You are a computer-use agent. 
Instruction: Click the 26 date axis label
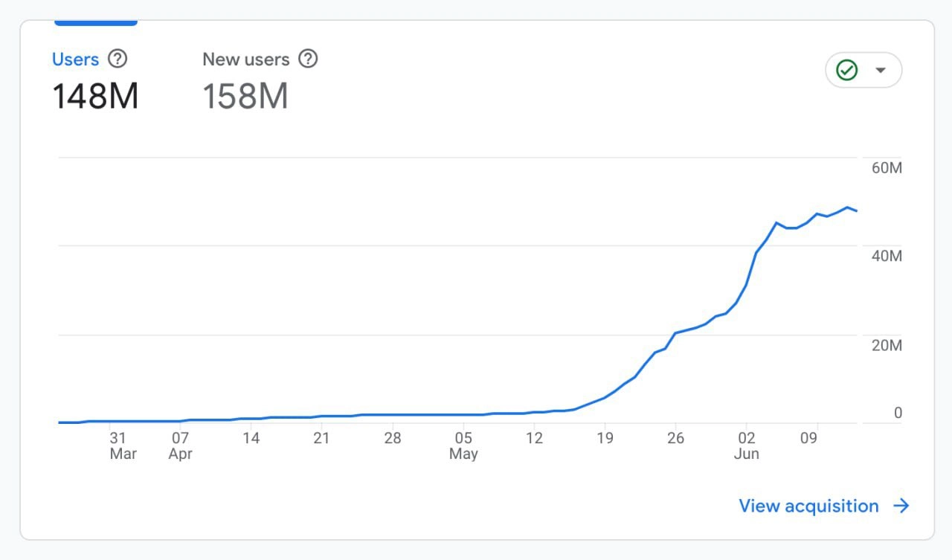click(x=675, y=438)
